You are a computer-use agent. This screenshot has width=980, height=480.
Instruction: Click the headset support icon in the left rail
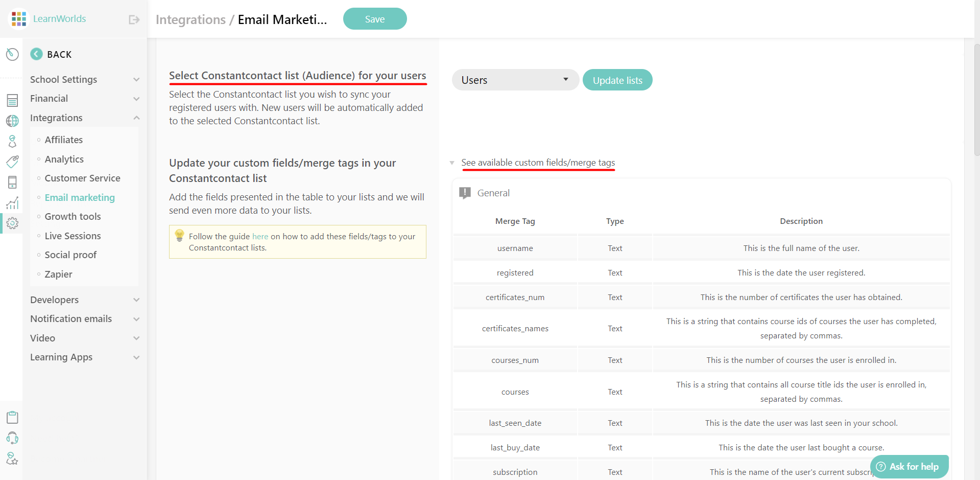[12, 439]
